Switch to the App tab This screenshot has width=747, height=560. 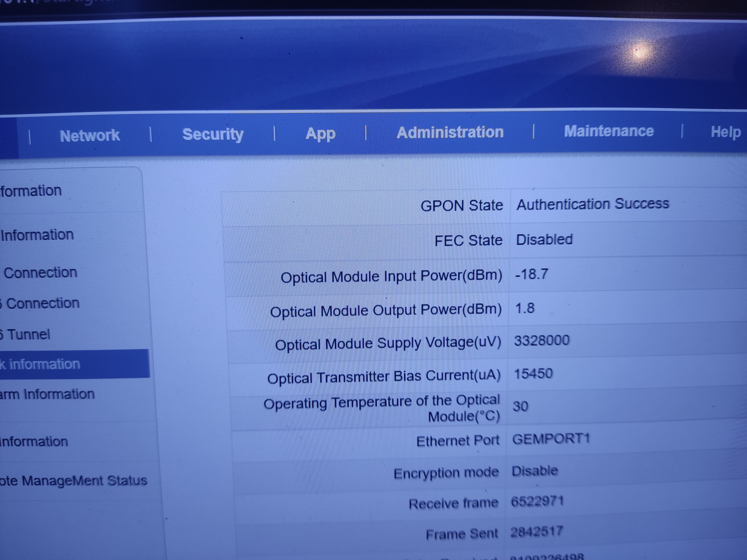pyautogui.click(x=320, y=134)
